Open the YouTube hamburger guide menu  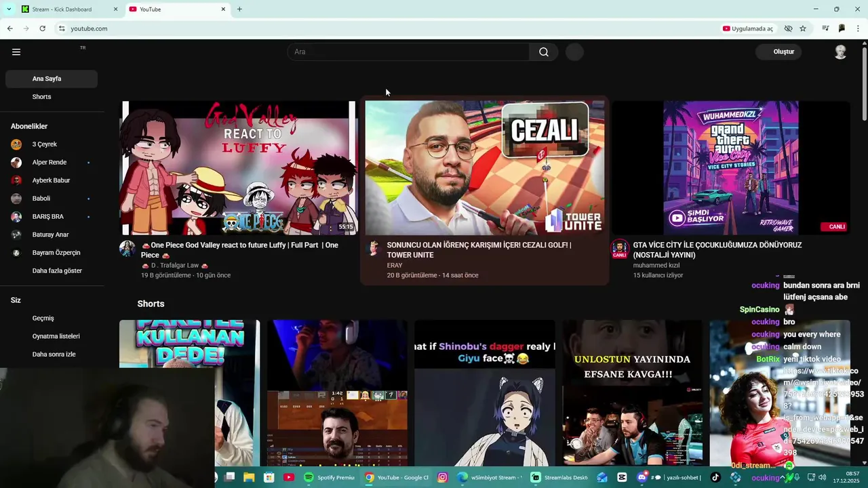click(x=16, y=52)
